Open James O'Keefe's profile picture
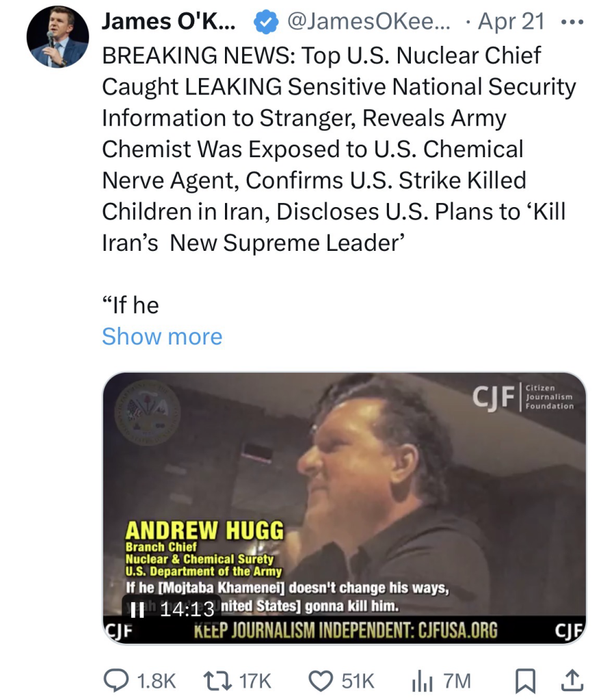The width and height of the screenshot is (614, 700). pos(57,37)
